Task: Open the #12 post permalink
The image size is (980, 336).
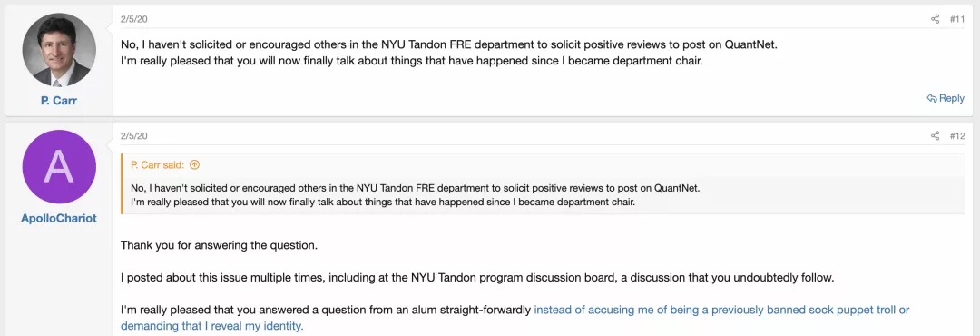Action: (x=957, y=136)
